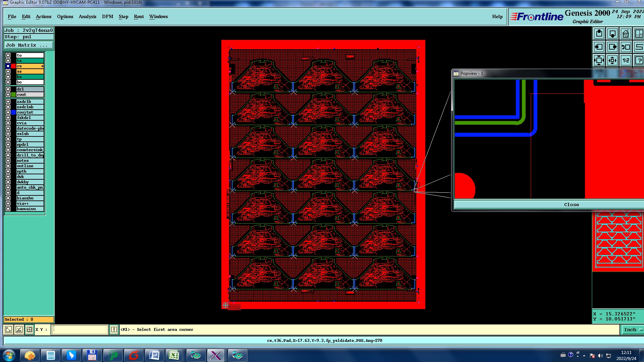Screen dimensions: 644x362
Task: Toggle the checkbox for the rout layer
Action: (8, 95)
